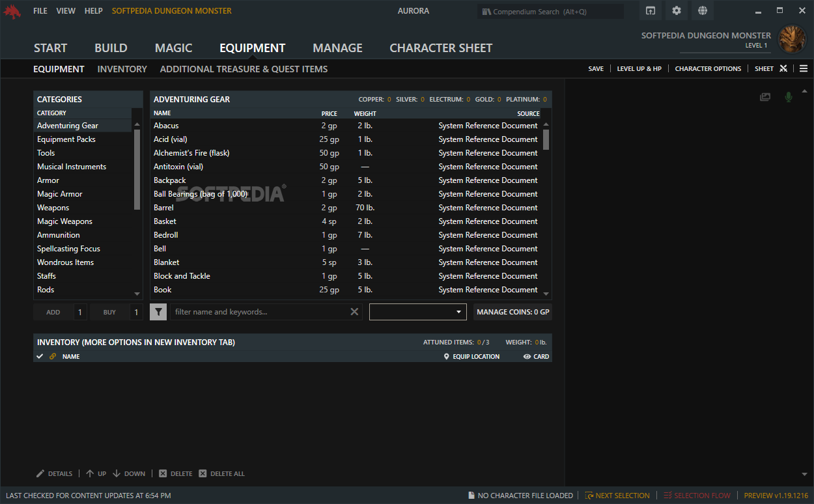Image resolution: width=814 pixels, height=504 pixels.
Task: Click scroll-down arrow of the categories list
Action: (x=137, y=294)
